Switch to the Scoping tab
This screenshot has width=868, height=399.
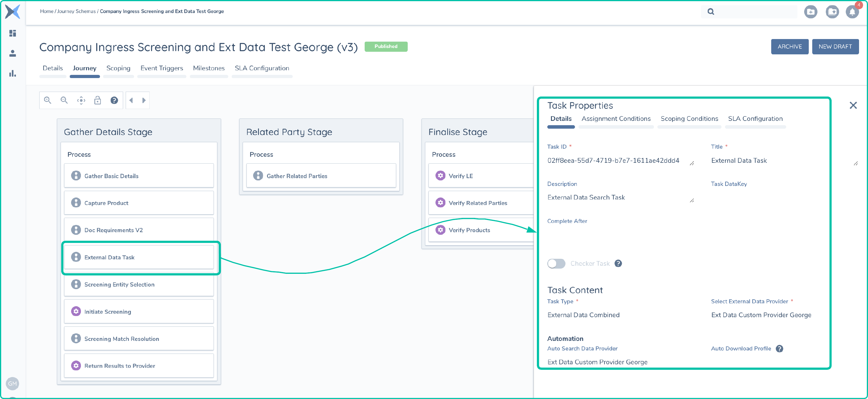click(x=118, y=68)
